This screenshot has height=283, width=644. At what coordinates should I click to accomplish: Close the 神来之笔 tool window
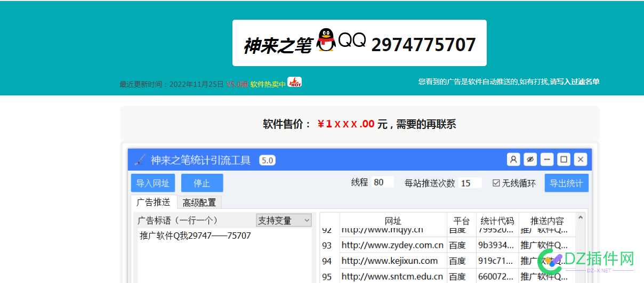click(x=581, y=159)
